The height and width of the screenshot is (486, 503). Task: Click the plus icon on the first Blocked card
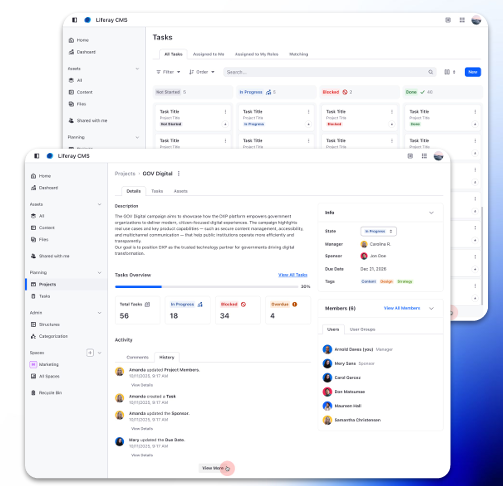click(x=392, y=124)
